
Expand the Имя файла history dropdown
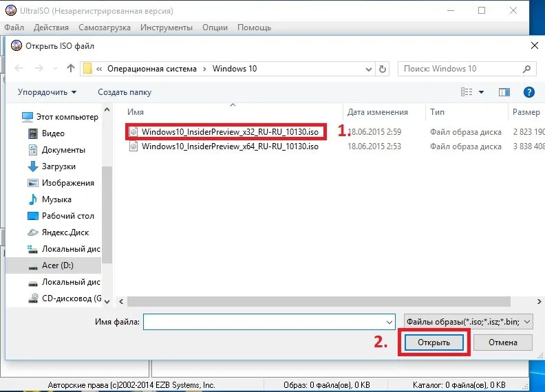pos(389,322)
